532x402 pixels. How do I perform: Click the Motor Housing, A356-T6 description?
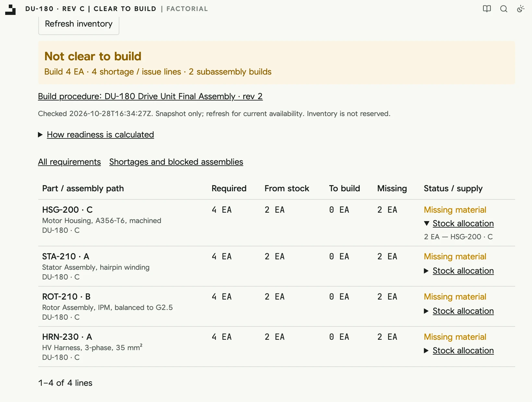click(x=102, y=220)
